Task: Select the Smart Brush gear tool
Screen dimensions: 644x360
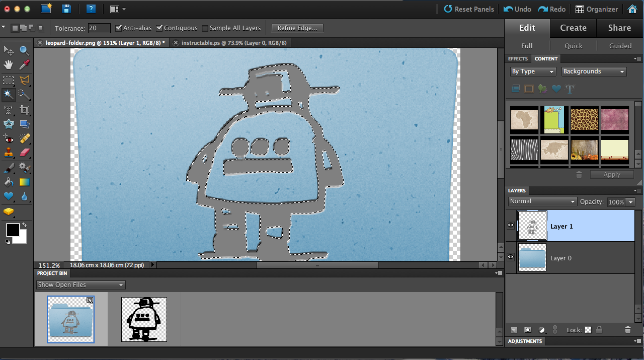Action: (24, 167)
